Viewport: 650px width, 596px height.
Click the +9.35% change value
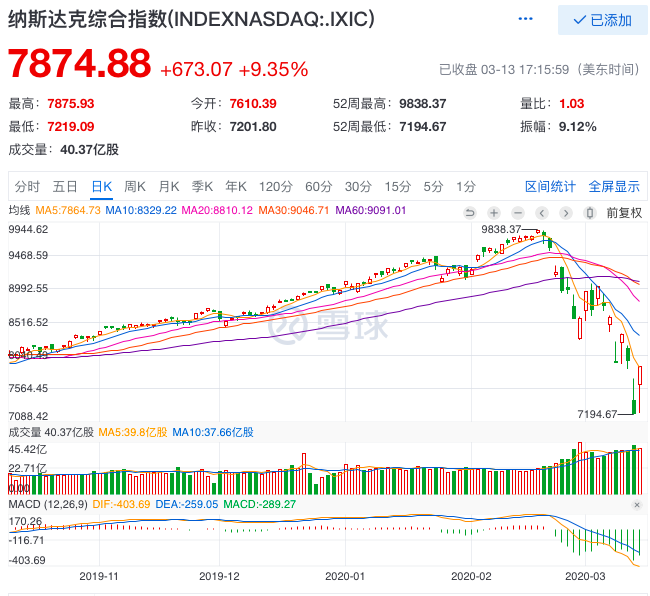274,69
